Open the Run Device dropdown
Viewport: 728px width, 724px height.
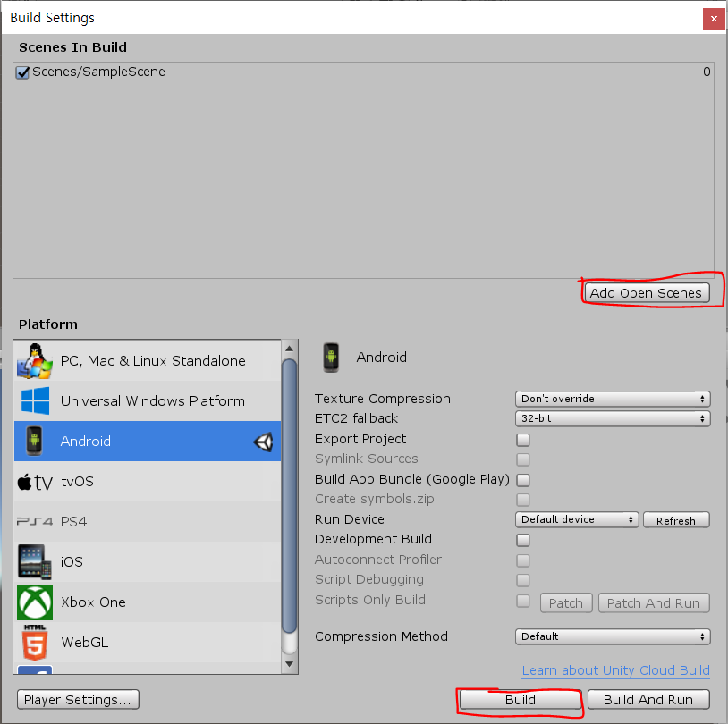point(577,519)
